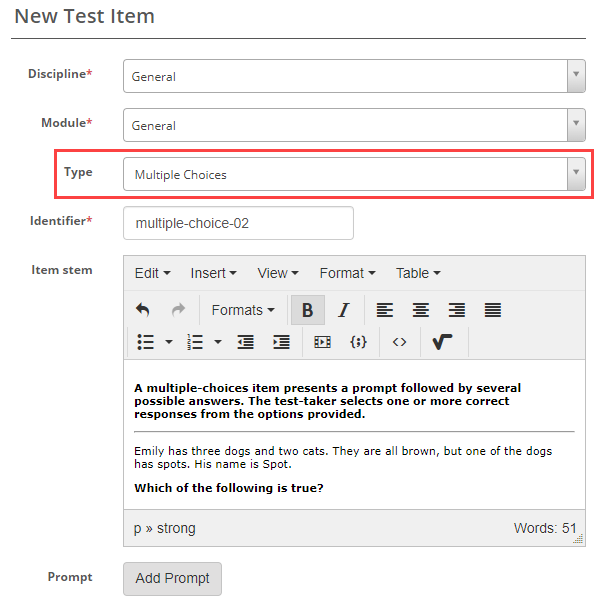
Task: Align text right
Action: (x=457, y=310)
